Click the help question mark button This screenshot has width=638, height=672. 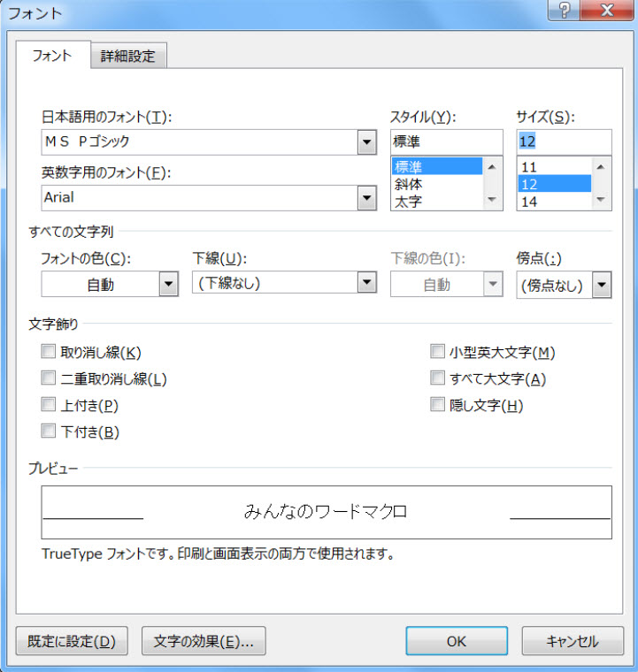(x=563, y=10)
